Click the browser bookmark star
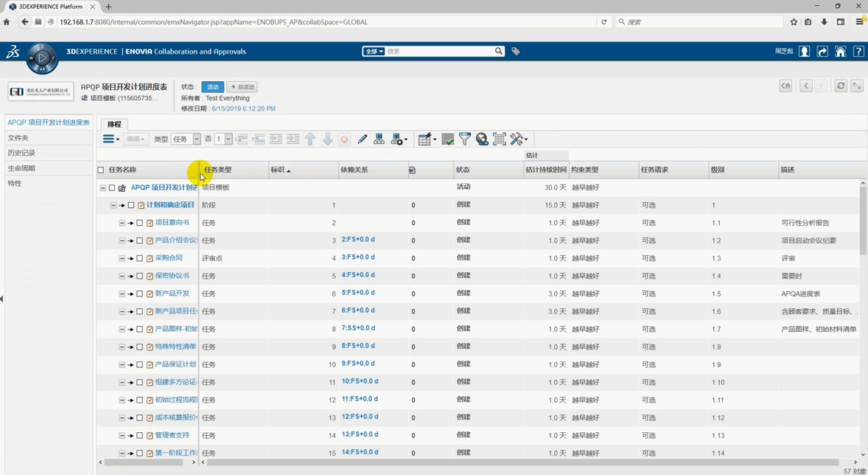The height and width of the screenshot is (475, 868). [x=793, y=22]
